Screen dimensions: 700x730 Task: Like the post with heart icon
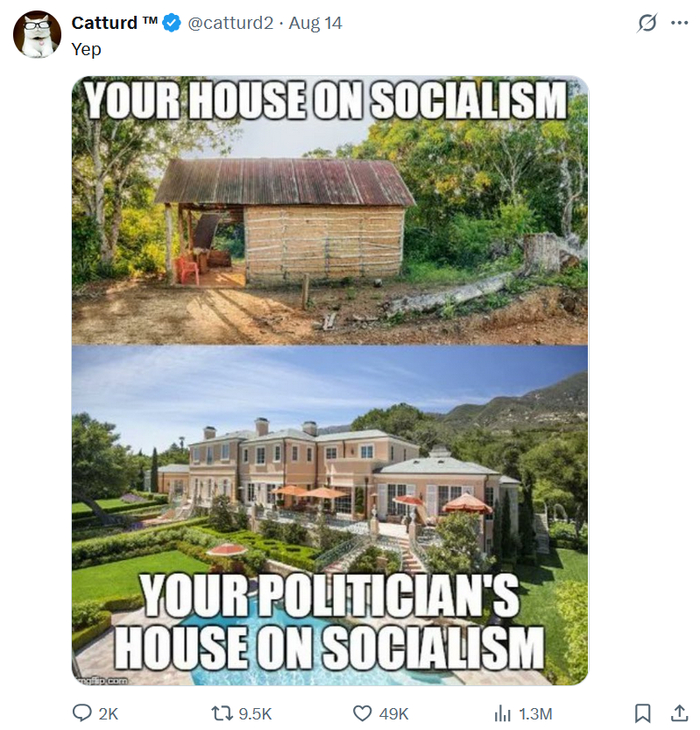coord(362,713)
